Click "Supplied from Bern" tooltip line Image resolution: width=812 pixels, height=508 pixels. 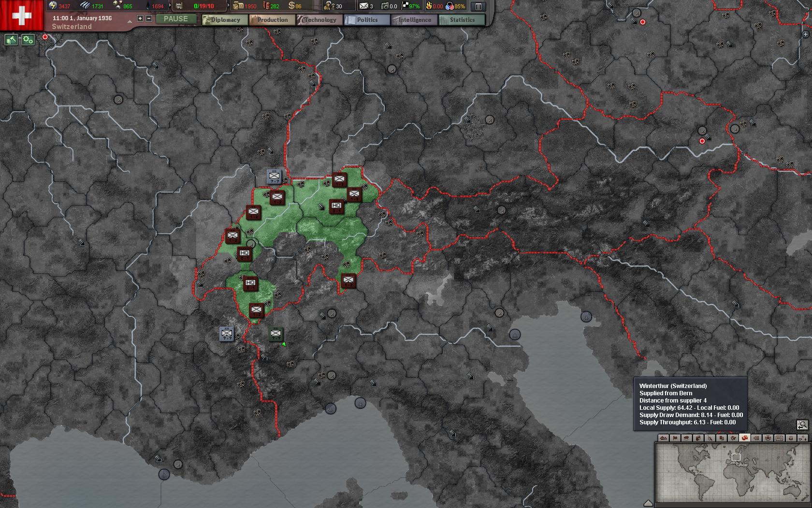[x=666, y=393]
